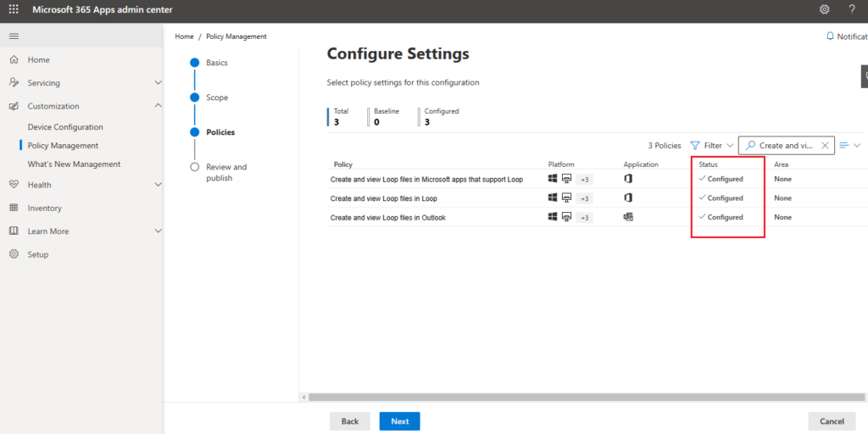
Task: Click the policy search input field
Action: click(x=786, y=146)
